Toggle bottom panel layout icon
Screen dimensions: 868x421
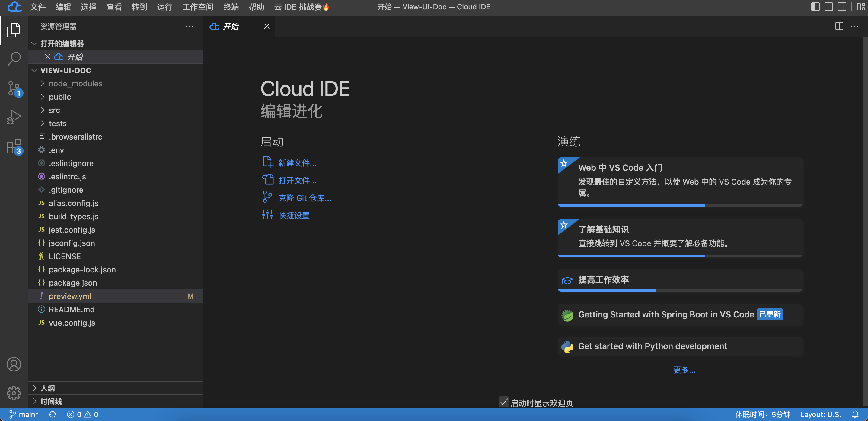(x=828, y=7)
